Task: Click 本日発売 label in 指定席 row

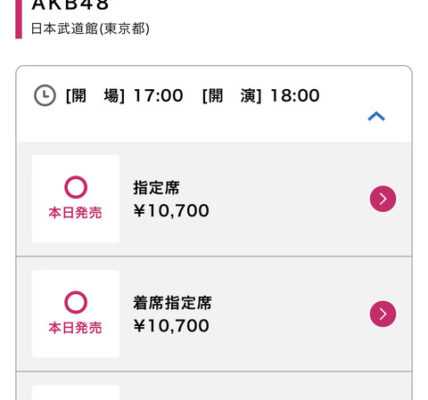Action: (75, 212)
